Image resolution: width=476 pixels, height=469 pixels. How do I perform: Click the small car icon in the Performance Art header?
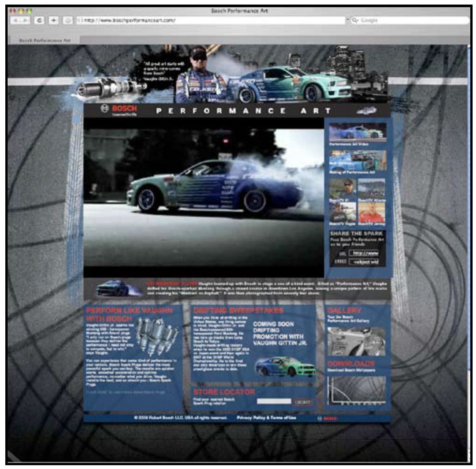(366, 111)
